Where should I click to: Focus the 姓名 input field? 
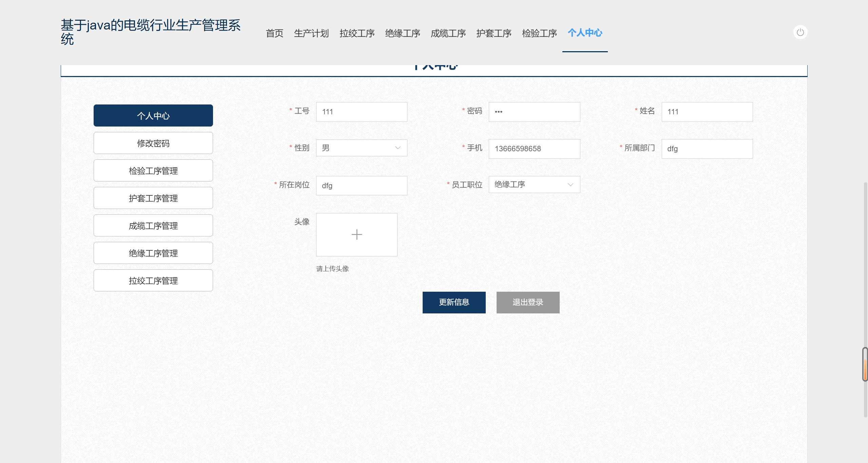707,112
